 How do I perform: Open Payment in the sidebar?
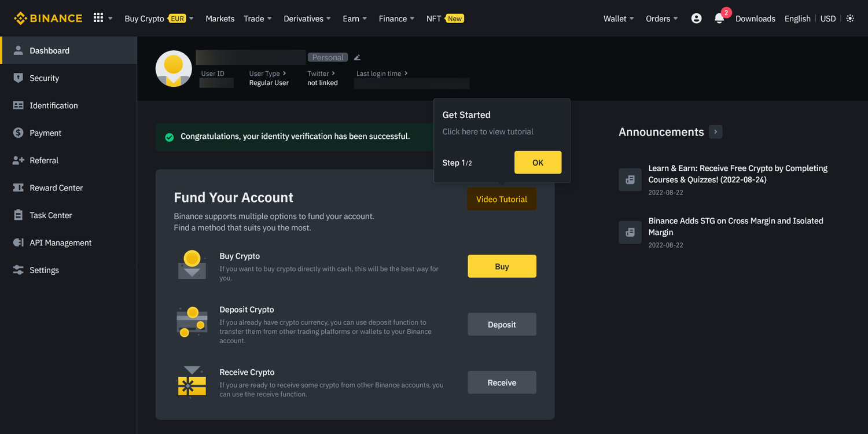(x=68, y=133)
